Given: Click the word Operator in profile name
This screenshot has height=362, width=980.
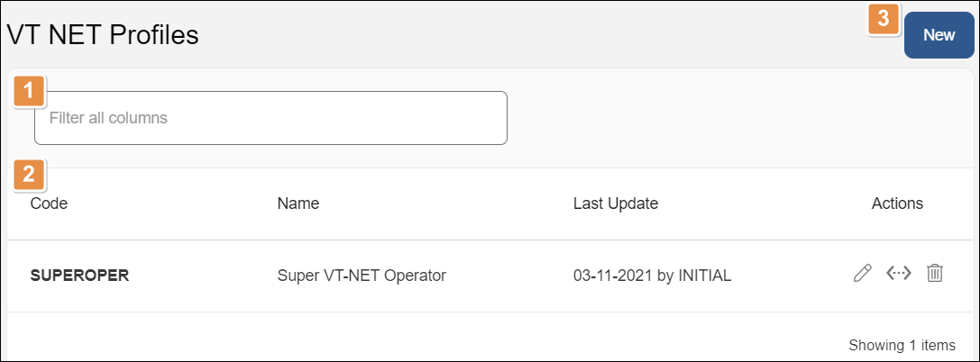Looking at the screenshot, I should pos(417,276).
